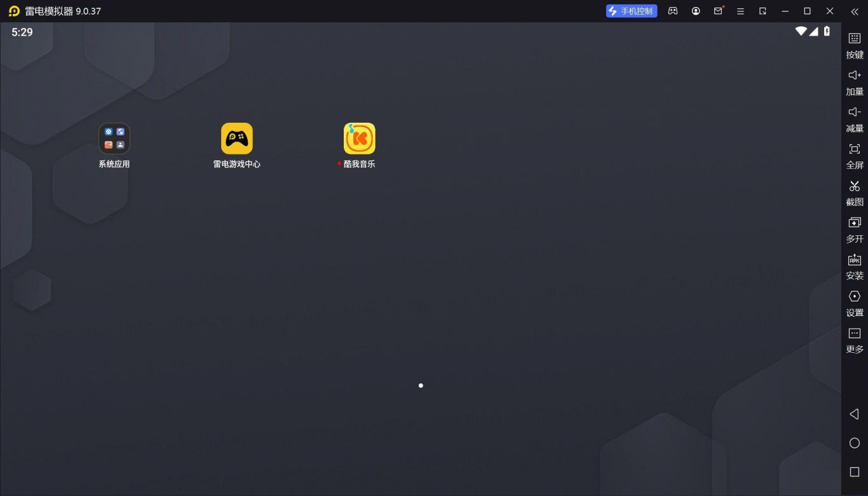Open the user account profile icon
The height and width of the screenshot is (496, 868).
pos(696,11)
